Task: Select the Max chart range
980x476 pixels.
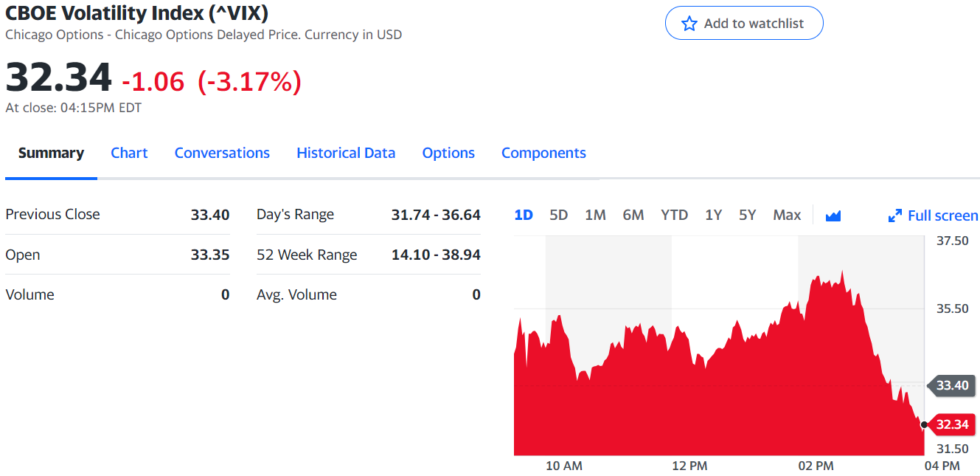Action: click(x=787, y=215)
